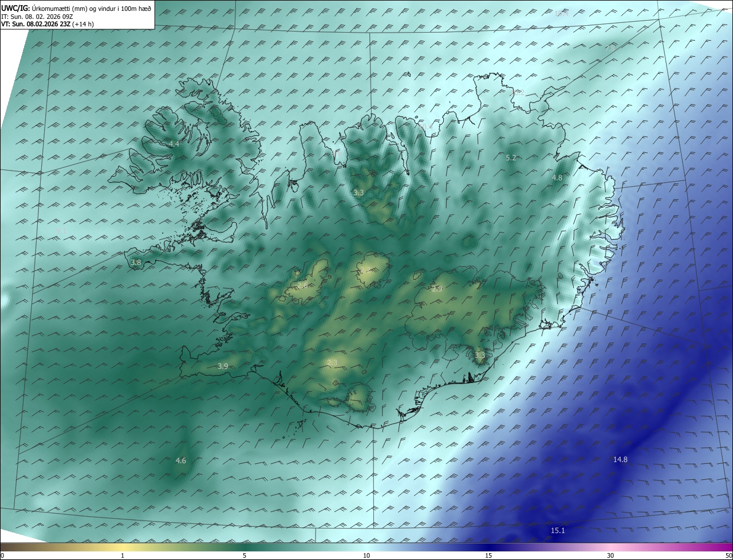Screen dimensions: 733x560
Task: Click the 2.9 value on the large eastern glacier
Action: coord(436,289)
